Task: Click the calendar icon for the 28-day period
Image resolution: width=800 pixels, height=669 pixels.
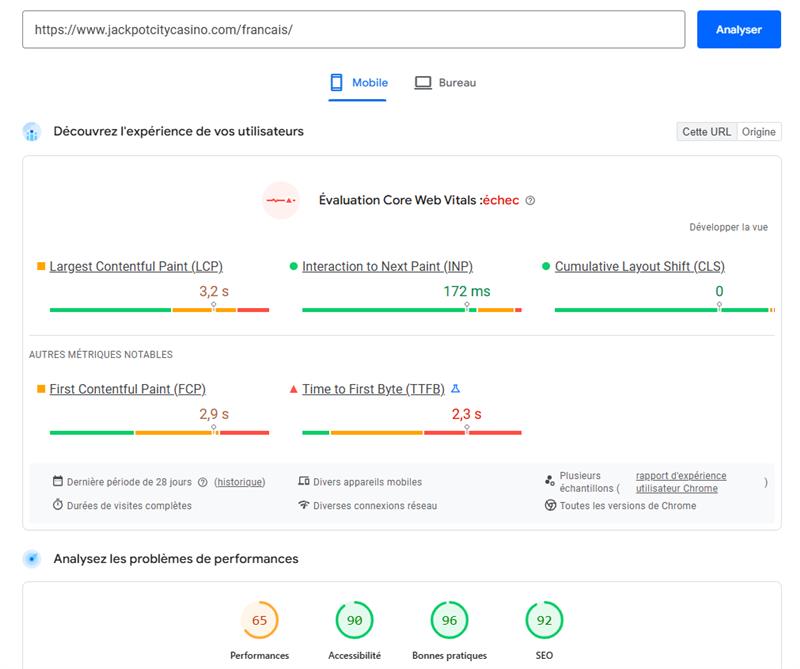Action: [x=58, y=481]
